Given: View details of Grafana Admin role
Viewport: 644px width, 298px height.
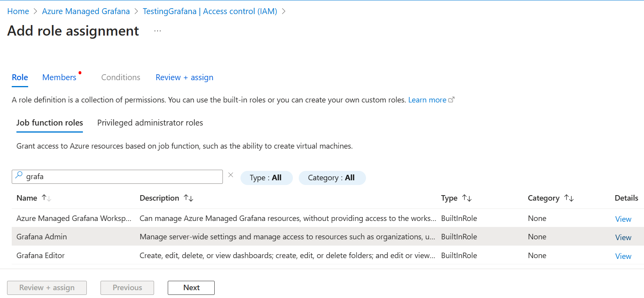Looking at the screenshot, I should coord(623,237).
